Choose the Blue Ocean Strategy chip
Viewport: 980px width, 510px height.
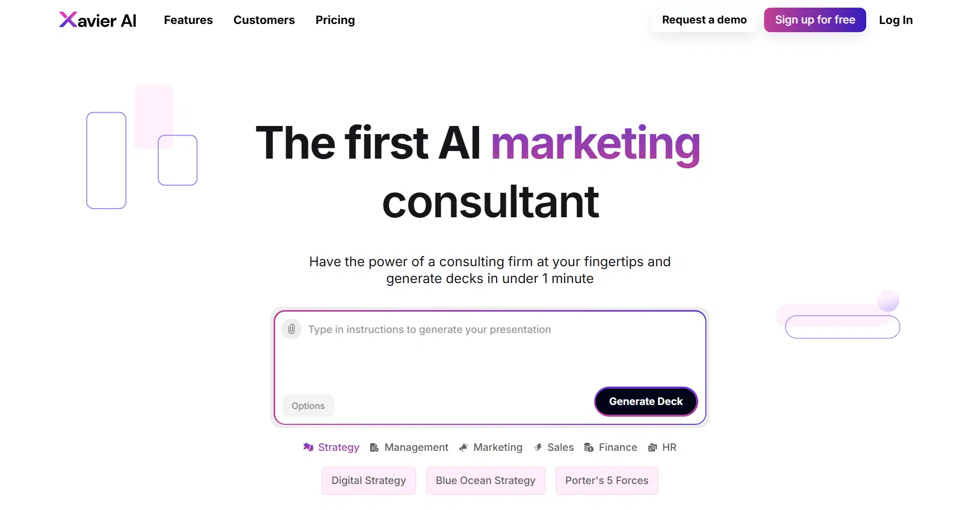click(x=485, y=480)
